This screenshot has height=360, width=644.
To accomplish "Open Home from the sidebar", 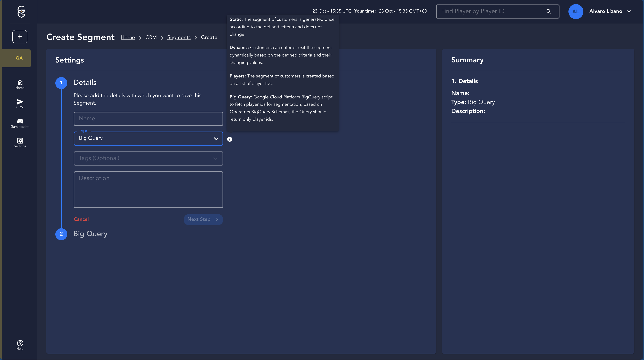I will pyautogui.click(x=20, y=84).
